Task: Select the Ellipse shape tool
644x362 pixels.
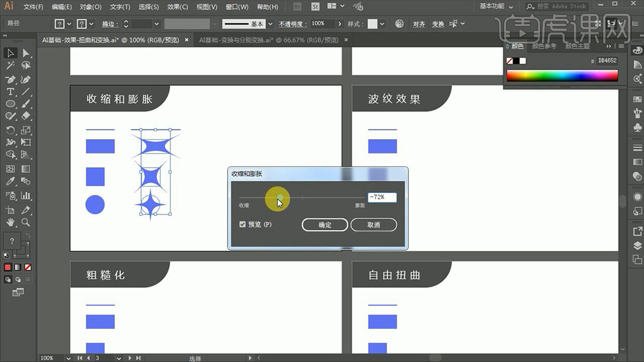Action: (x=10, y=104)
